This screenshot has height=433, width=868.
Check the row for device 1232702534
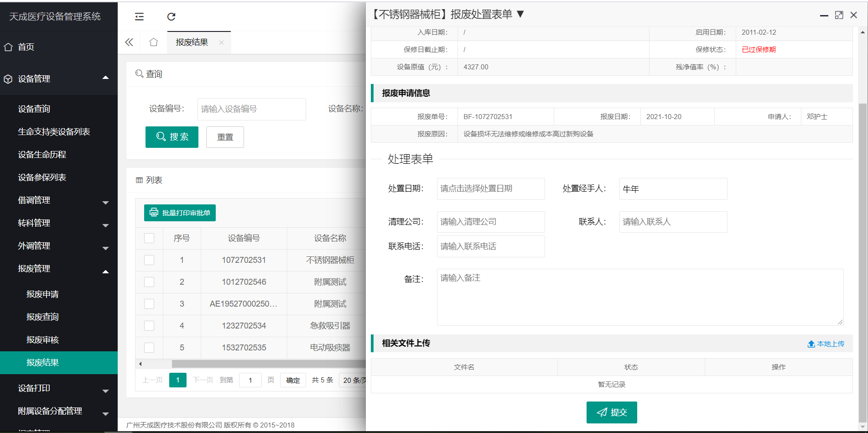tap(149, 326)
